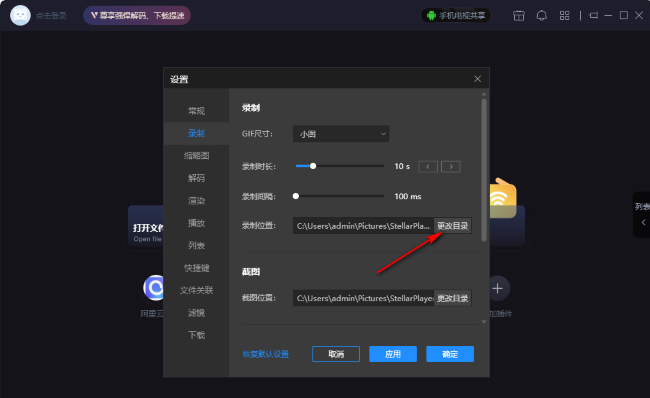Select the 文件关联 settings tab
650x398 pixels.
pos(196,290)
